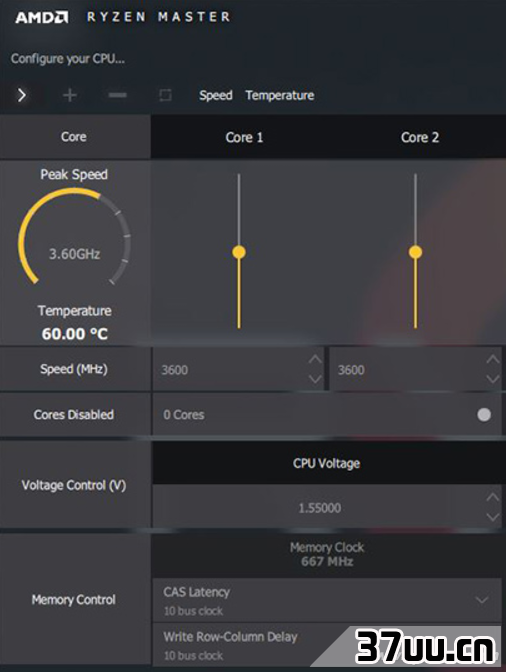Click the Core row header

pos(74,137)
